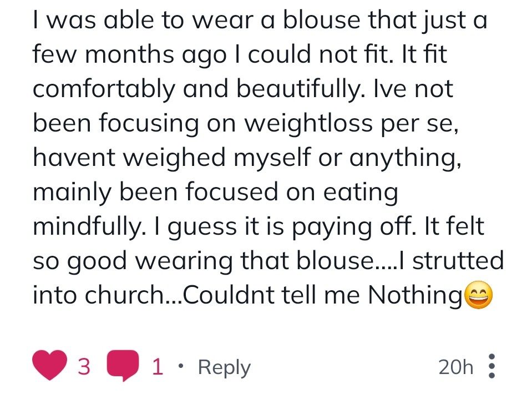Click the line 'mindfully. I guess it is paying off'
Image resolution: width=532 pixels, height=399 pixels.
point(258,226)
